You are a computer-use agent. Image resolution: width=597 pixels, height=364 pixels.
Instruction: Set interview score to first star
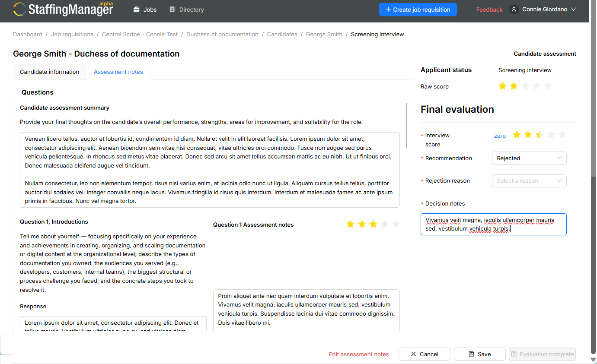[x=517, y=135]
